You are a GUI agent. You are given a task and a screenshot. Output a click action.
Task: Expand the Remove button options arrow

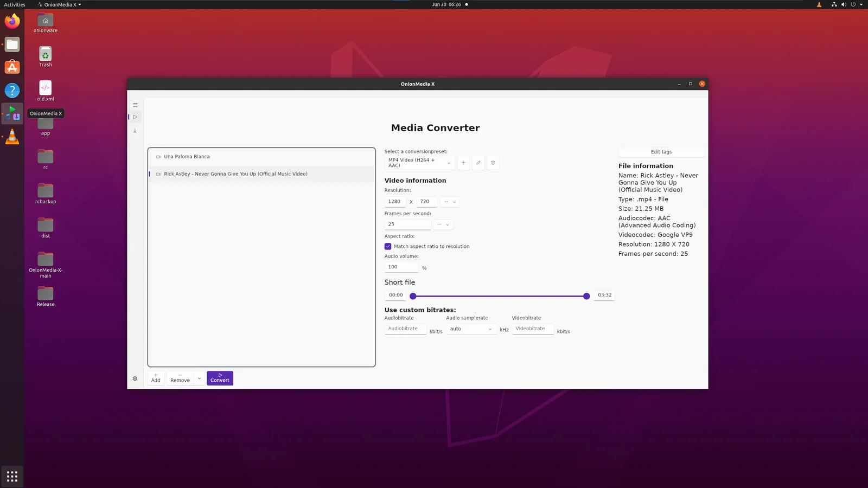click(199, 378)
